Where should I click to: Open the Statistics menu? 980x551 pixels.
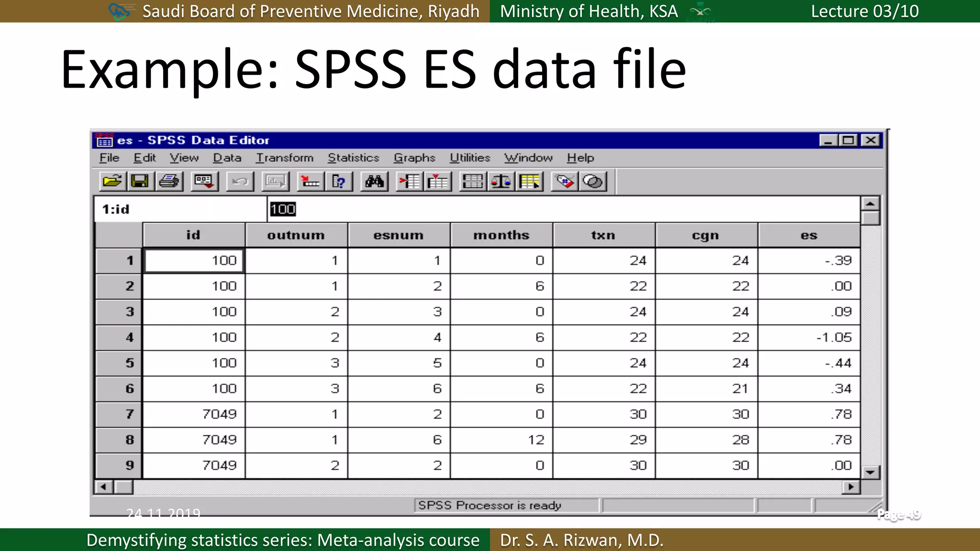pyautogui.click(x=353, y=158)
